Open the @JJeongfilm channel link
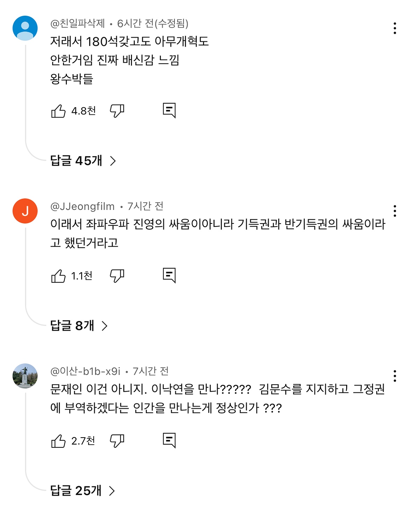 tap(83, 207)
